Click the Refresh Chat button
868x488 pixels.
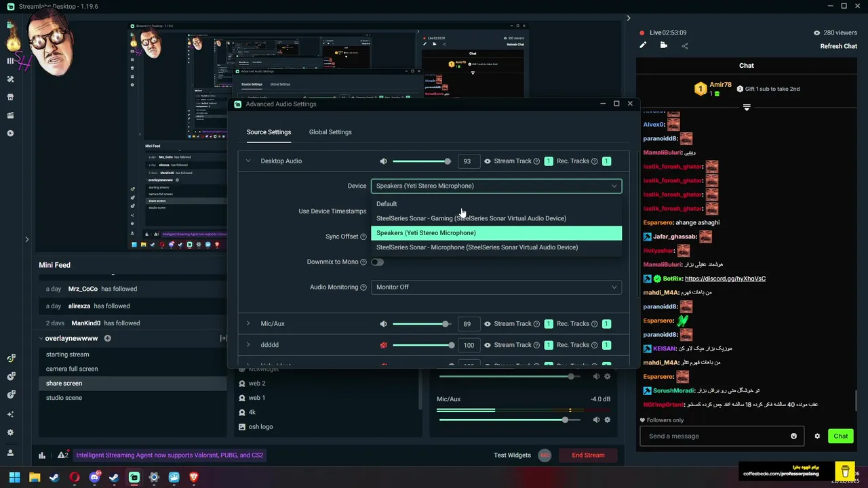839,46
